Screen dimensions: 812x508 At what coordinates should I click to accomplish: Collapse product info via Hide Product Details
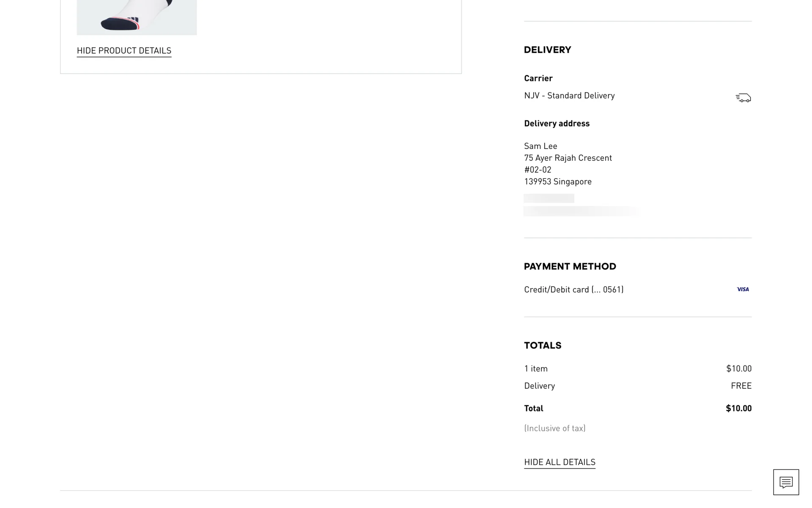[x=124, y=51]
